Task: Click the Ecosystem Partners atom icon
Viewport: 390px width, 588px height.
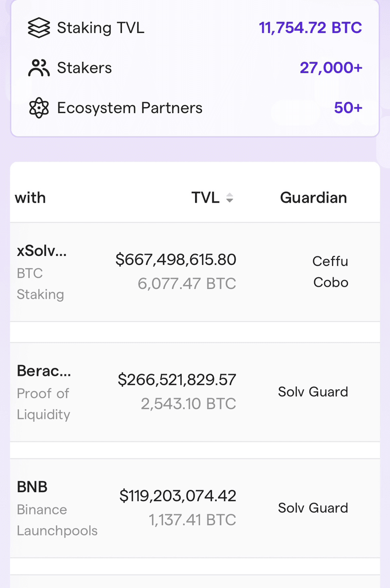Action: pos(39,108)
